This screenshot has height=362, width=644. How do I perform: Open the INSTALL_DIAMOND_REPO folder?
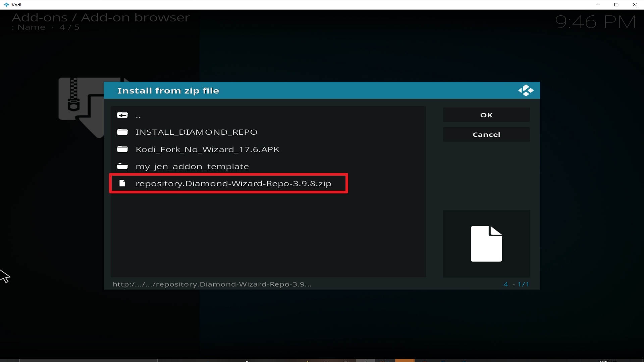click(x=268, y=132)
